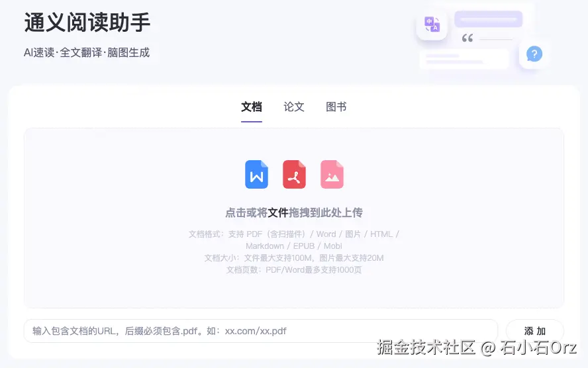Click 点击或将文件拖拽到此处上传 upload text
The width and height of the screenshot is (588, 368).
pyautogui.click(x=294, y=213)
